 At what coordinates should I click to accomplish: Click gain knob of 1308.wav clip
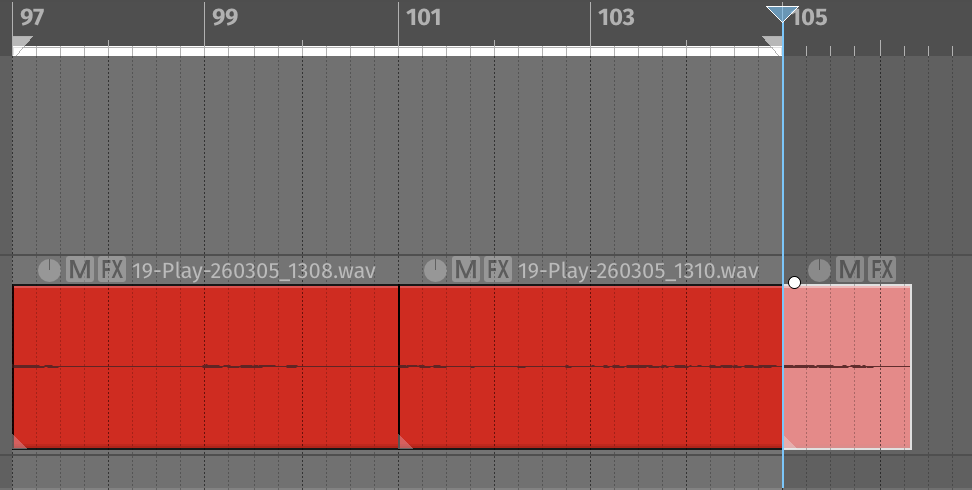(x=49, y=270)
